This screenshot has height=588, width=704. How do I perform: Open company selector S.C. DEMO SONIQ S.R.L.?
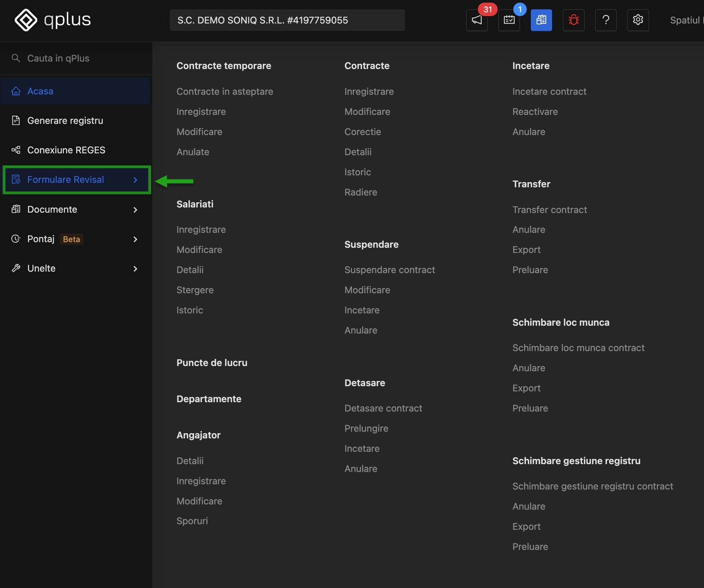(287, 20)
